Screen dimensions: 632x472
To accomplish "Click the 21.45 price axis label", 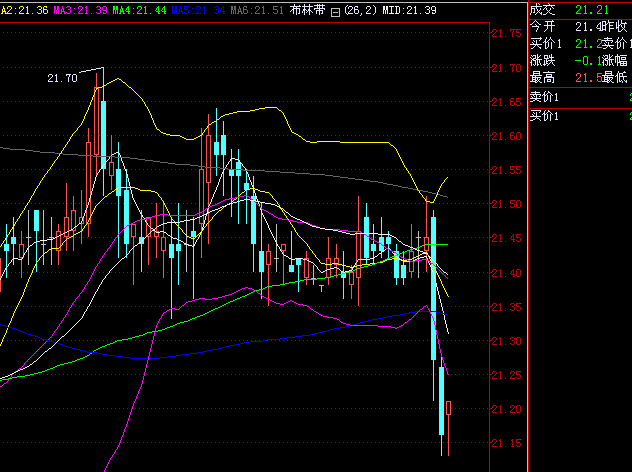I will point(506,239).
